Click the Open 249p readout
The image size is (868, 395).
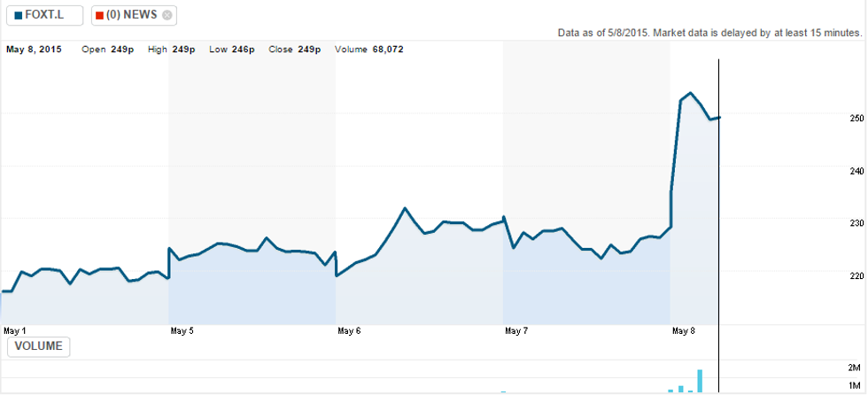coord(108,50)
